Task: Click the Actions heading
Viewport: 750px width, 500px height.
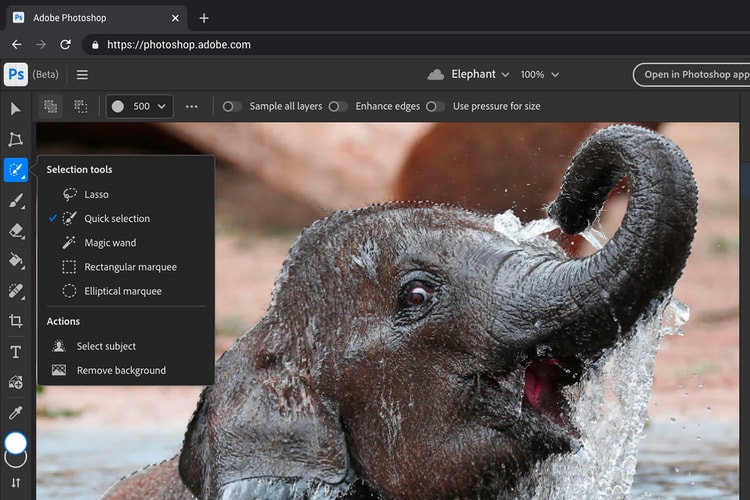Action: pos(63,321)
